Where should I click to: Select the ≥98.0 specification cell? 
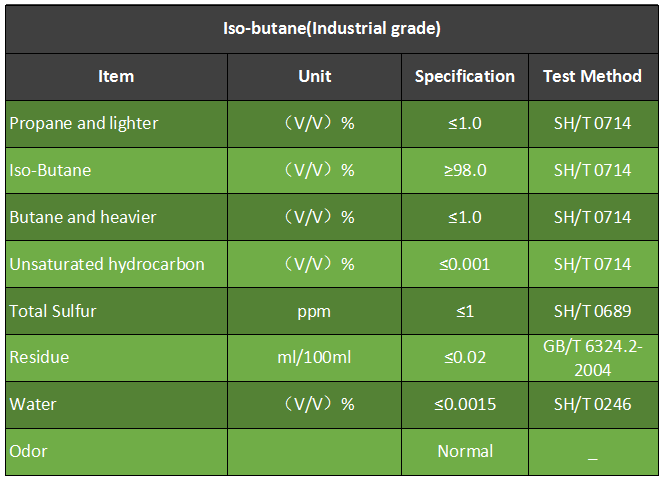point(465,171)
